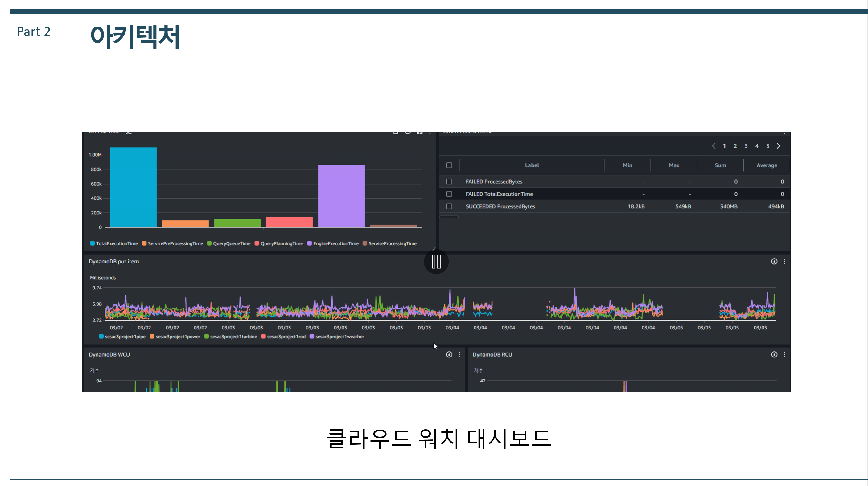The width and height of the screenshot is (868, 486).
Task: Toggle sesac3project1turbine series in legend
Action: (x=231, y=337)
